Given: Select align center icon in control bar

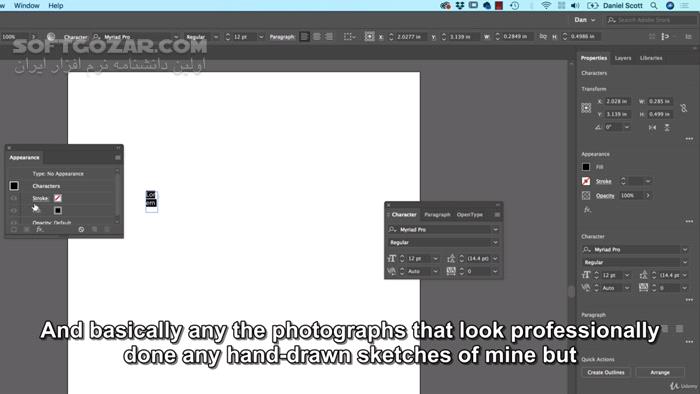Looking at the screenshot, I should 317,37.
